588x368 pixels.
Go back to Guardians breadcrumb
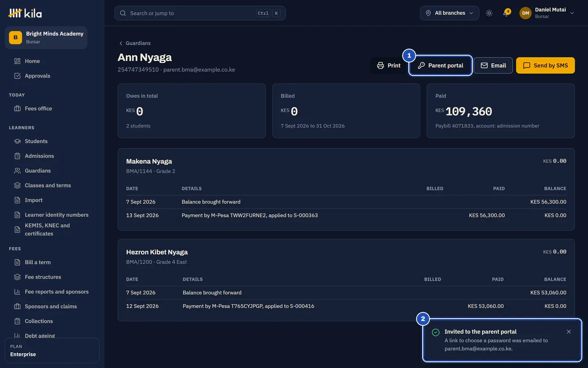tap(135, 43)
